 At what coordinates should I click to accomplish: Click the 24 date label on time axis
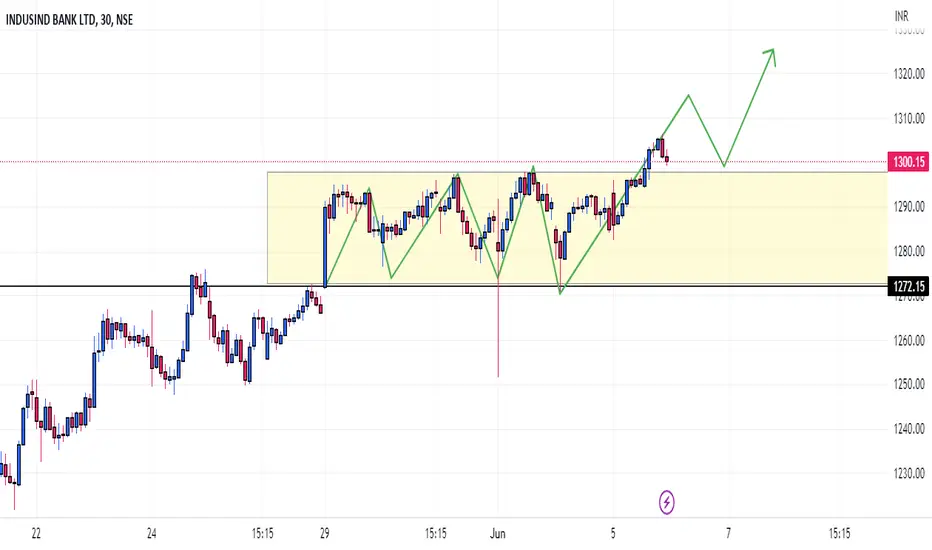coord(152,533)
